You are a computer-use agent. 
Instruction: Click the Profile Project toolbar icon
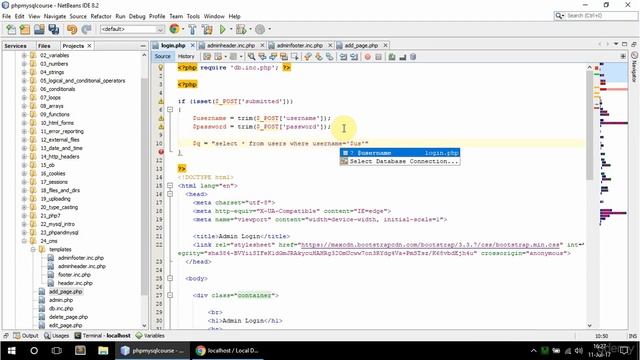pyautogui.click(x=260, y=29)
